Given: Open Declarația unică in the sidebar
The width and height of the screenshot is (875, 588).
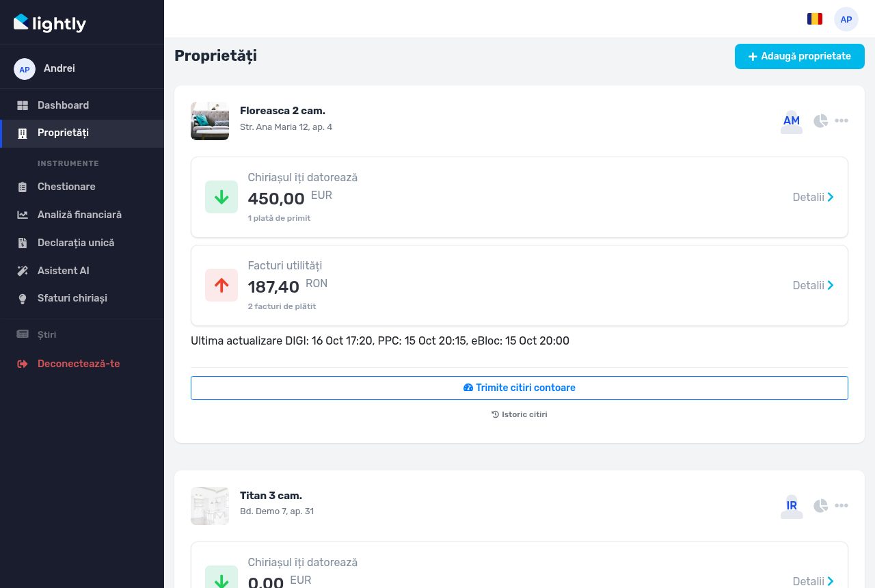Looking at the screenshot, I should pyautogui.click(x=82, y=243).
